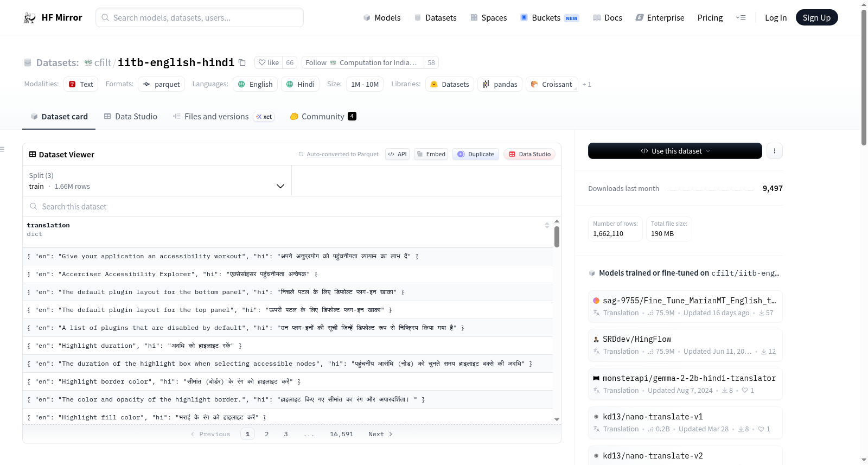Image resolution: width=868 pixels, height=465 pixels.
Task: Click the dataset viewer vertical scrollbar thumb
Action: [557, 237]
